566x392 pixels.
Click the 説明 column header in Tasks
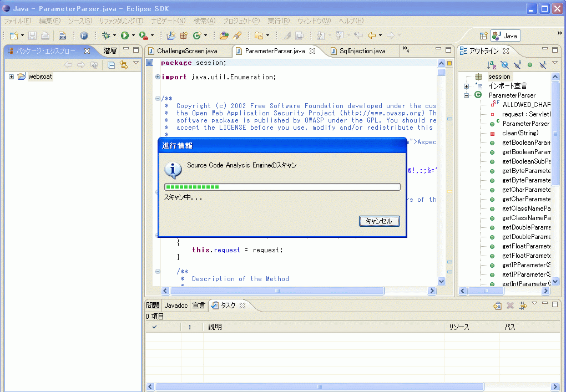click(x=324, y=327)
